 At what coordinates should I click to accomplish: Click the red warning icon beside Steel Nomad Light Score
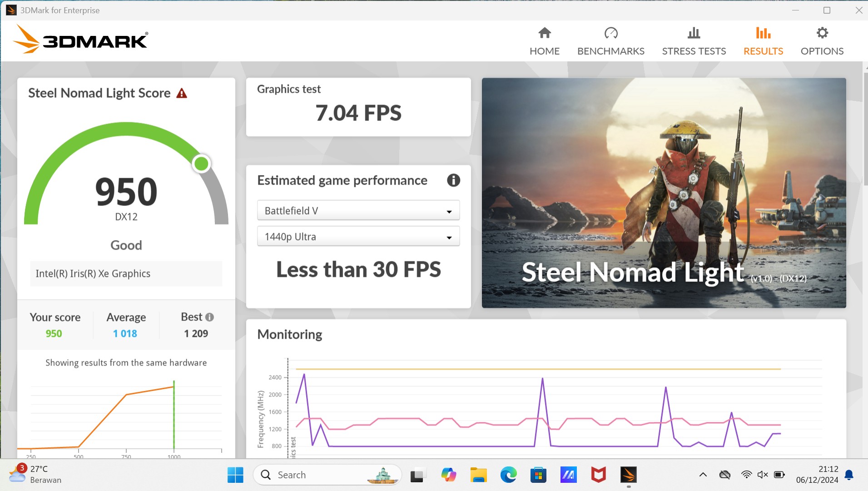(x=182, y=94)
